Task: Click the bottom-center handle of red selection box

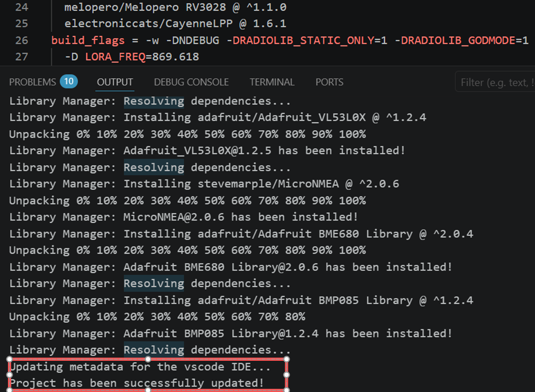Action: click(x=148, y=390)
